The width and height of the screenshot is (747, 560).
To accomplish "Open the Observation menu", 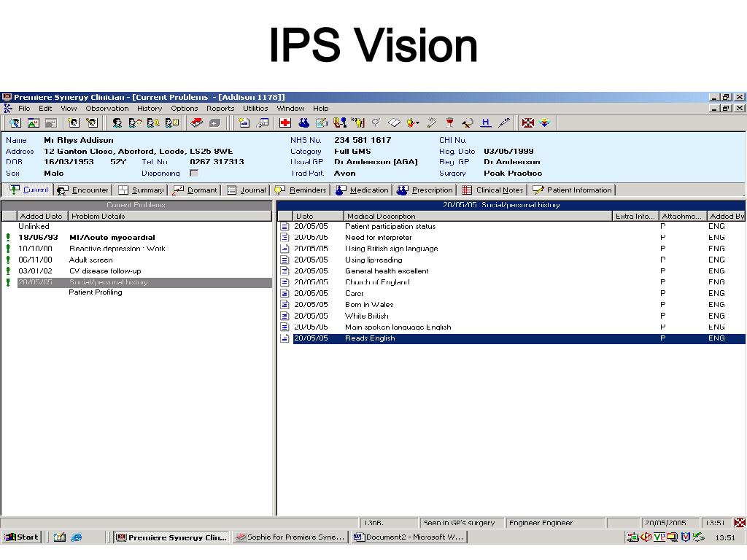I will [107, 108].
